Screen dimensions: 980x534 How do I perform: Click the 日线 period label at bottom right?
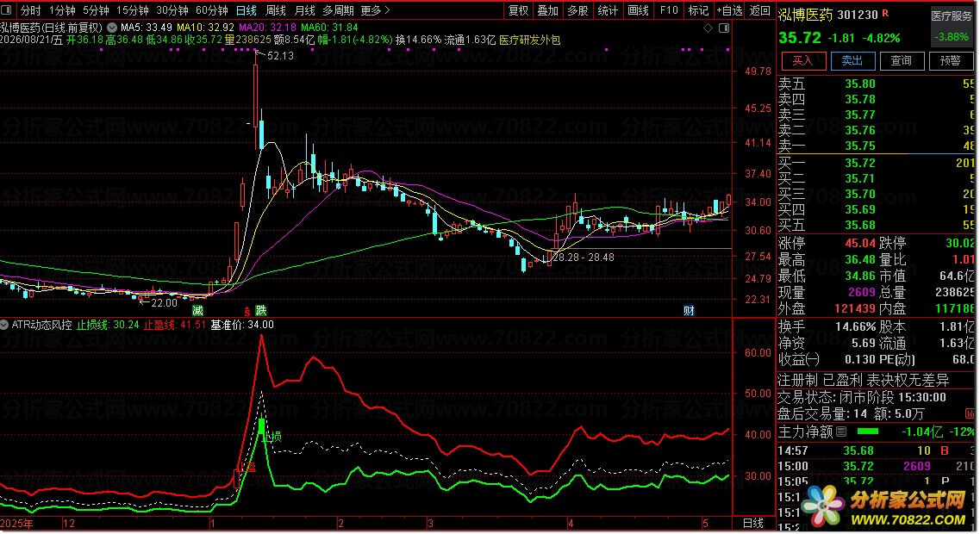(753, 523)
